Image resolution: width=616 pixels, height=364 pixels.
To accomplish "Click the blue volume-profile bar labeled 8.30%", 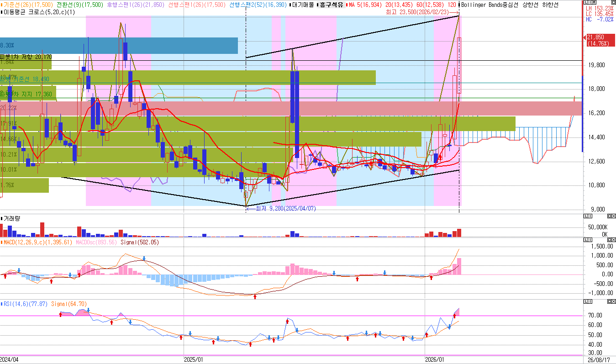I will point(119,46).
